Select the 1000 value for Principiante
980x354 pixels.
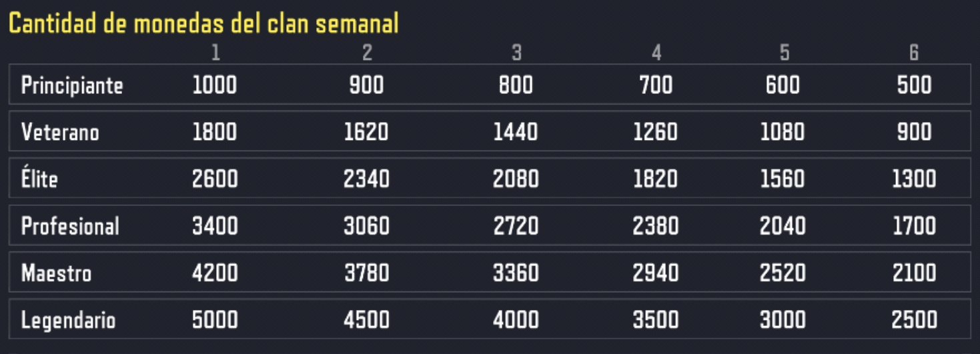coord(215,85)
